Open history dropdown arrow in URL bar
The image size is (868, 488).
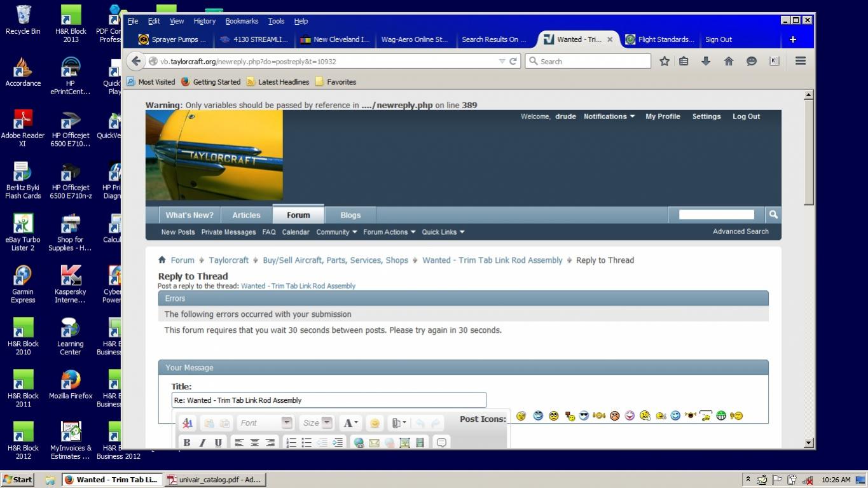click(502, 62)
